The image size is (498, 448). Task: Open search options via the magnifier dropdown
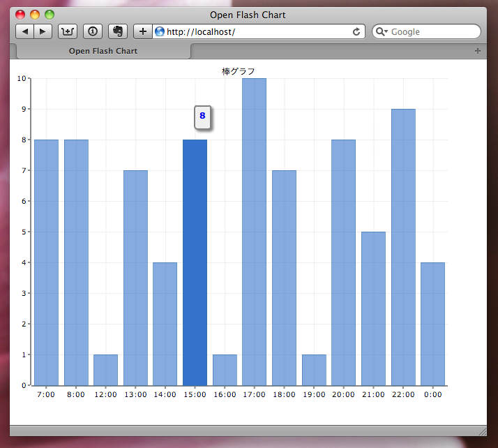(382, 31)
